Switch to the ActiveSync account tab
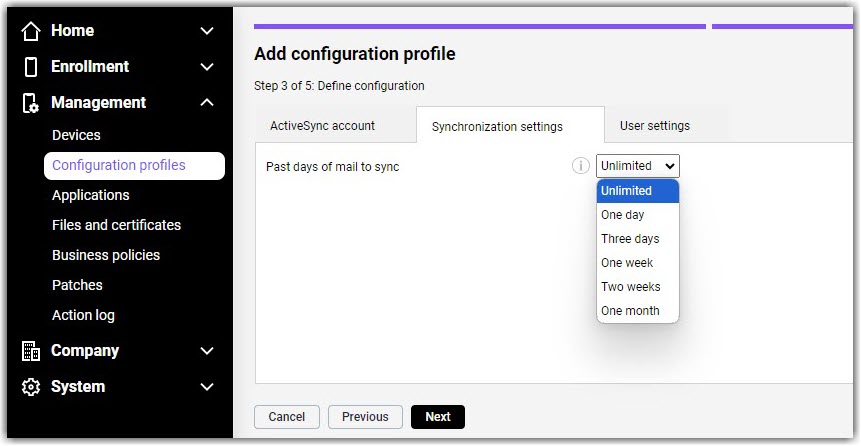The image size is (861, 446). [x=322, y=126]
